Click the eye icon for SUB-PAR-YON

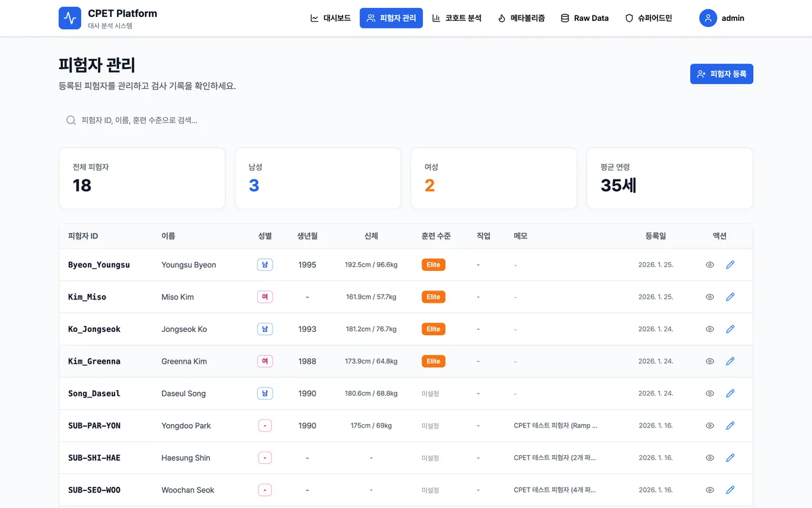pos(709,425)
